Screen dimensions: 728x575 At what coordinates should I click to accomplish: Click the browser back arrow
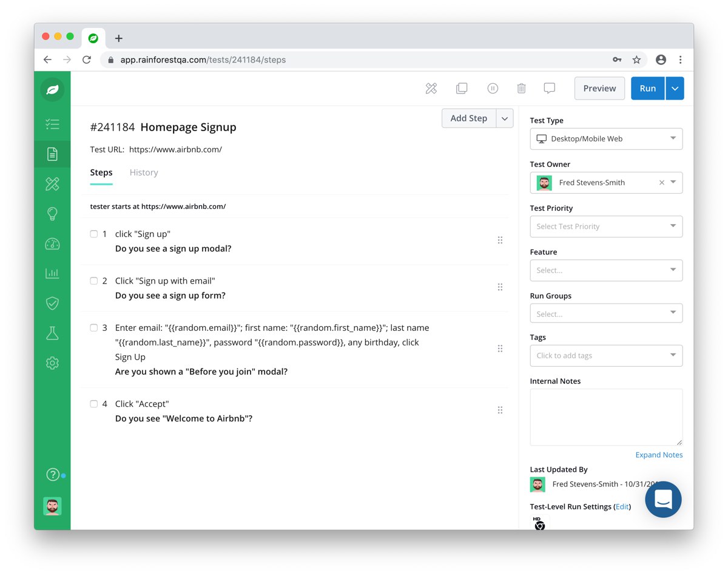(x=47, y=60)
